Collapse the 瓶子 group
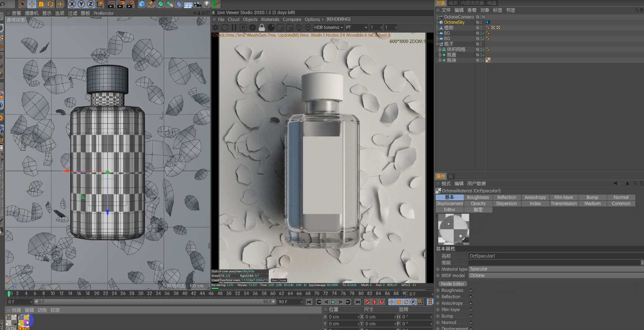The image size is (644, 330). (437, 44)
